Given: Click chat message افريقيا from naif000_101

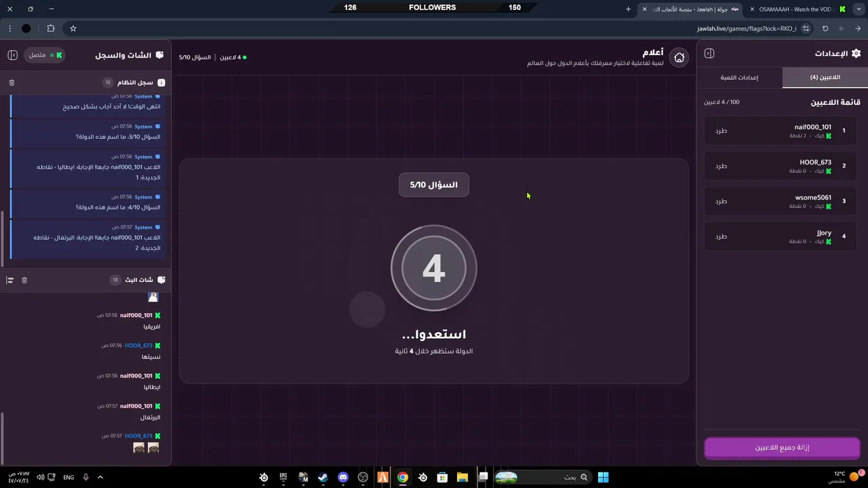Looking at the screenshot, I should (152, 327).
